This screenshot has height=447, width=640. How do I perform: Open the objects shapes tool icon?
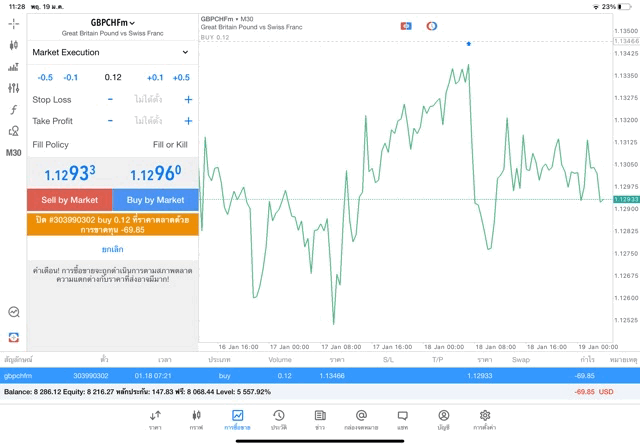pyautogui.click(x=13, y=131)
